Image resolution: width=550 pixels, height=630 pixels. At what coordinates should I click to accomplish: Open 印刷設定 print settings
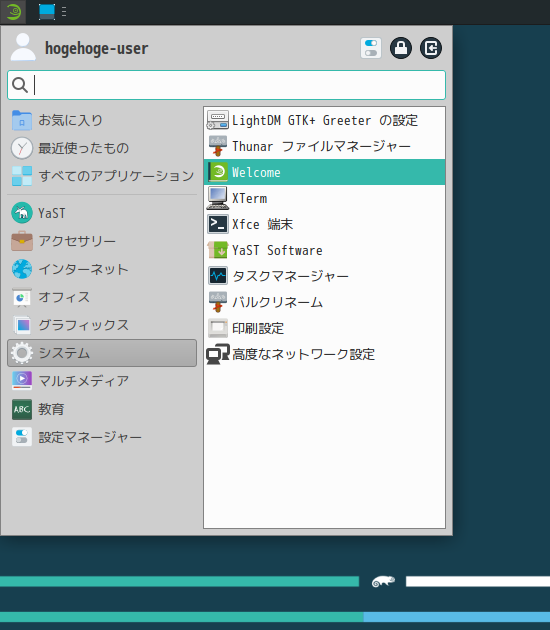point(324,328)
